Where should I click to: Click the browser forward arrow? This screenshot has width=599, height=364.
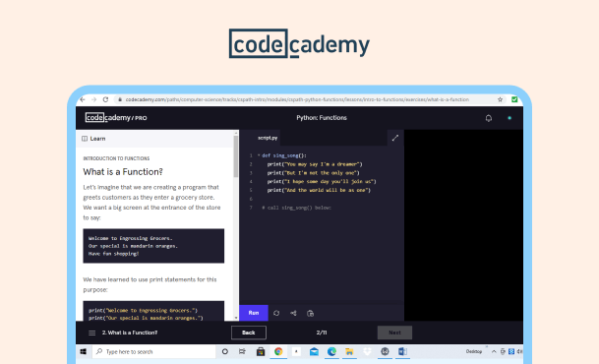(x=93, y=99)
